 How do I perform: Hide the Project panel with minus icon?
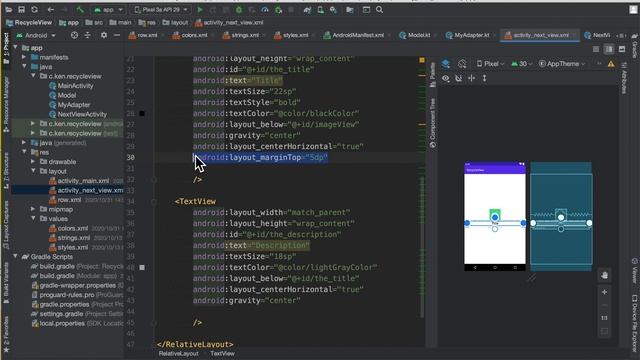click(117, 36)
